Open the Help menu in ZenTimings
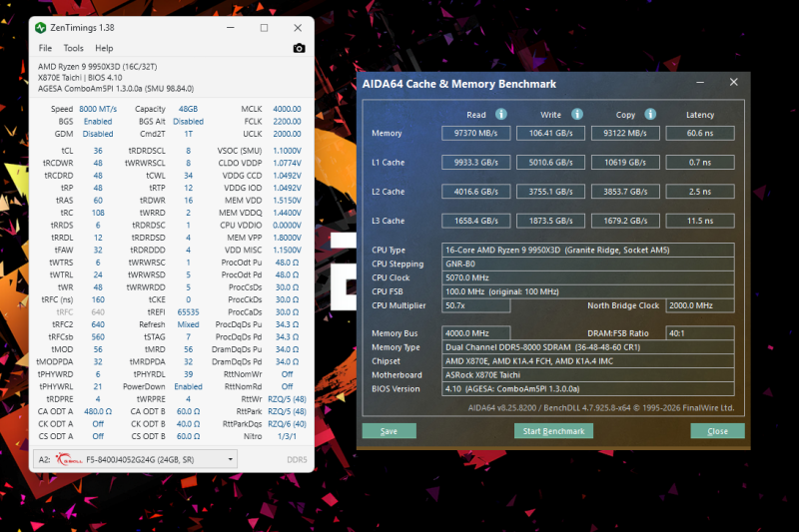 [104, 48]
